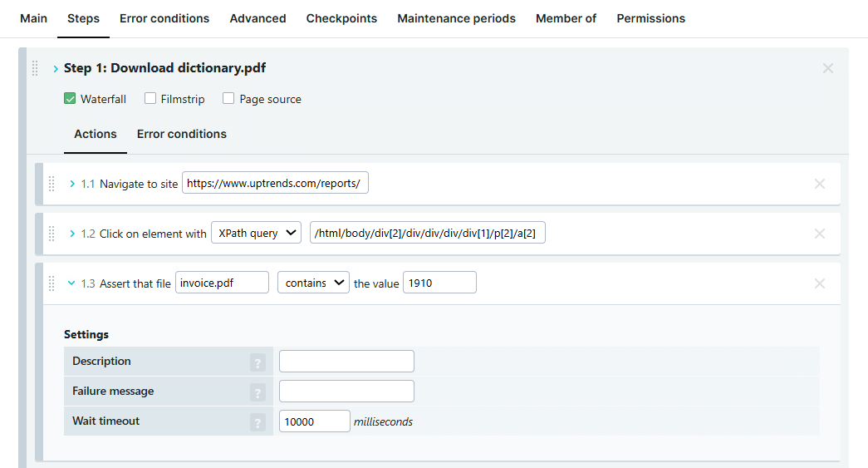Remove Step 1 using its X icon

827,68
